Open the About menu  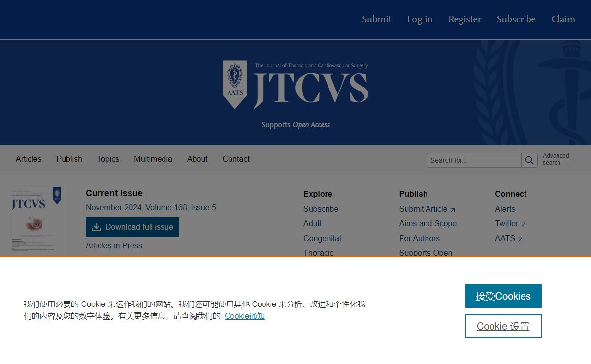click(197, 159)
